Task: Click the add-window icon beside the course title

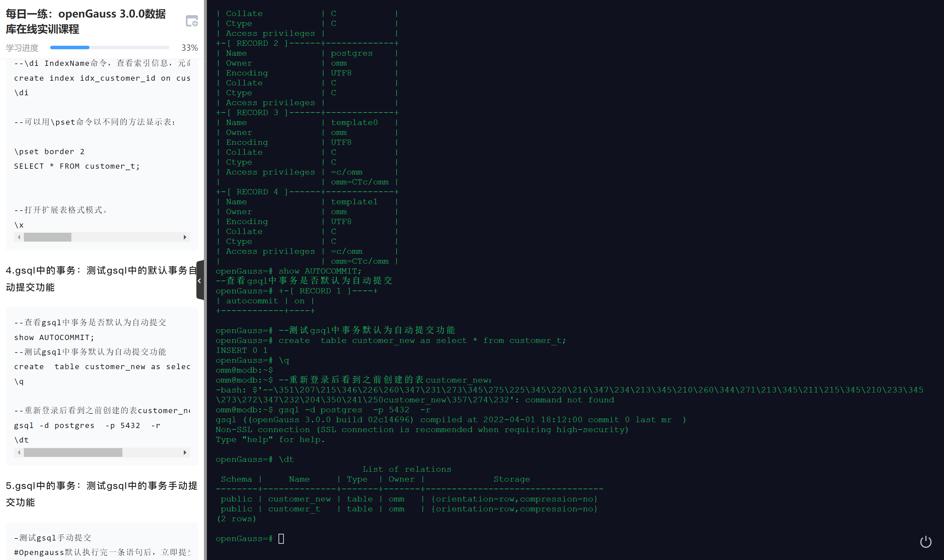Action: click(x=192, y=21)
